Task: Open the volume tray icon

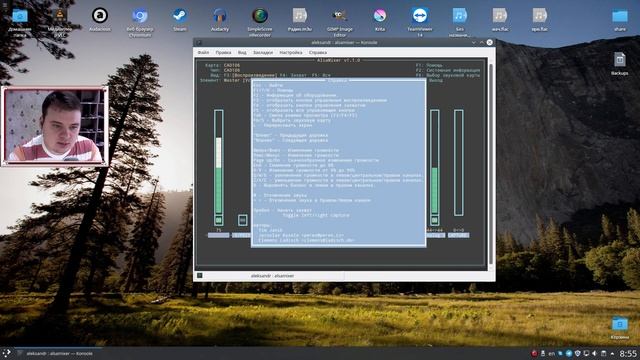Action: pyautogui.click(x=595, y=353)
